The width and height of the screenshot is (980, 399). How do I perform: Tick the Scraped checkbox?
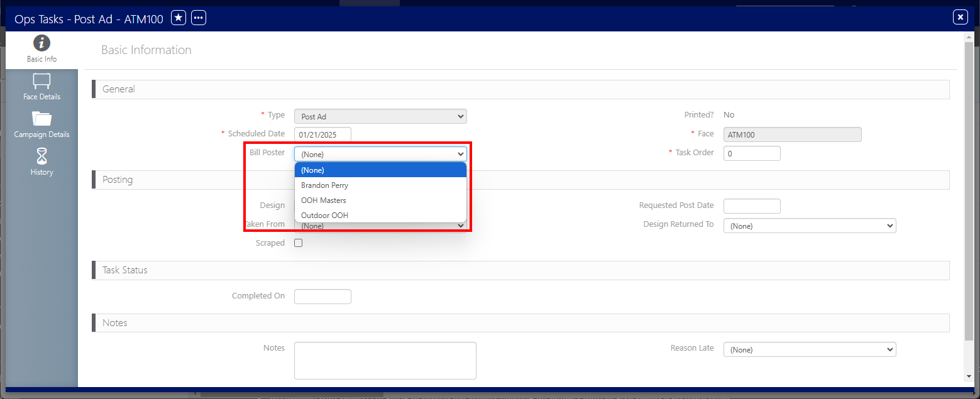pos(299,243)
